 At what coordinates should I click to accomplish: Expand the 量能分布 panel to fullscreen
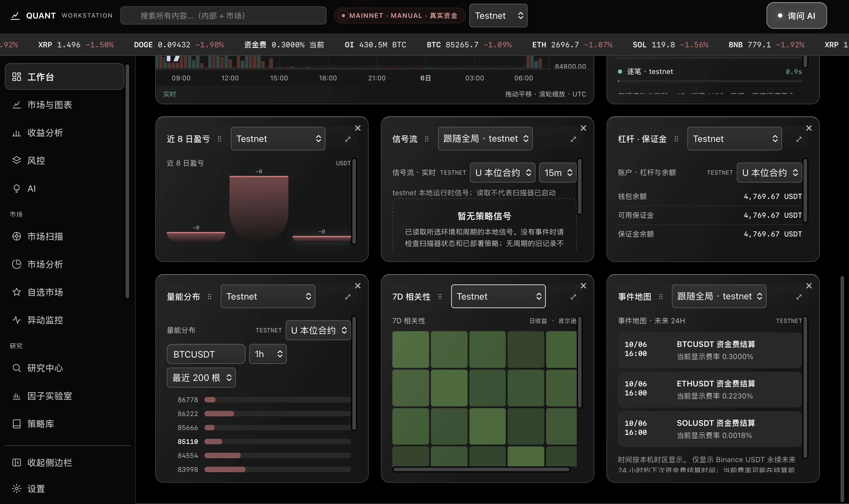coord(348,297)
